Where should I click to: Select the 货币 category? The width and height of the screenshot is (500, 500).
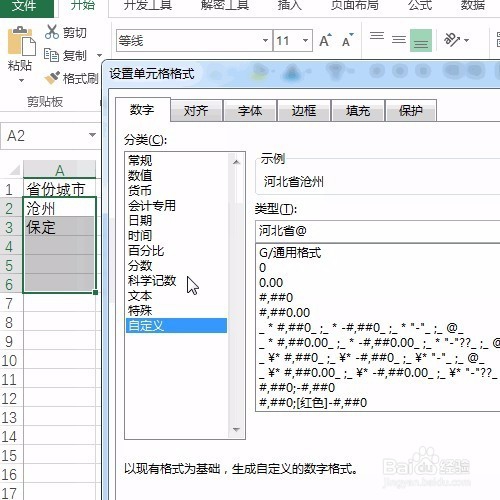[177, 190]
